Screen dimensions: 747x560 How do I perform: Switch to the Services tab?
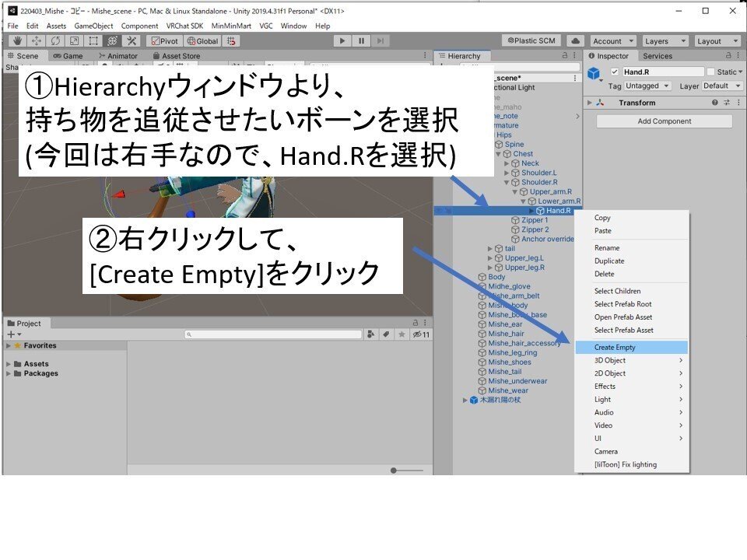click(658, 56)
